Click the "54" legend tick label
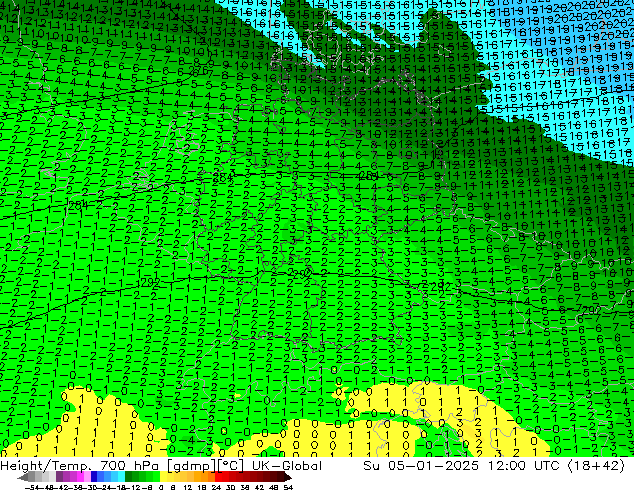 [x=288, y=487]
